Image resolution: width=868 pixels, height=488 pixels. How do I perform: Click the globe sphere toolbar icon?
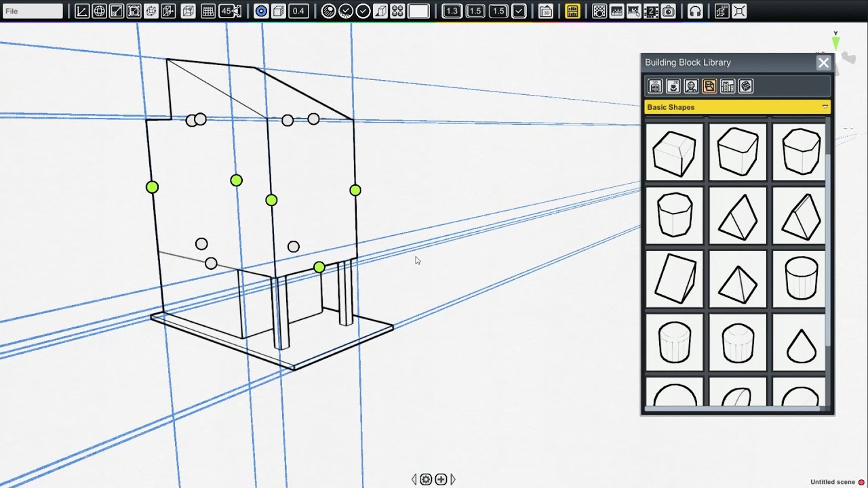pos(99,11)
